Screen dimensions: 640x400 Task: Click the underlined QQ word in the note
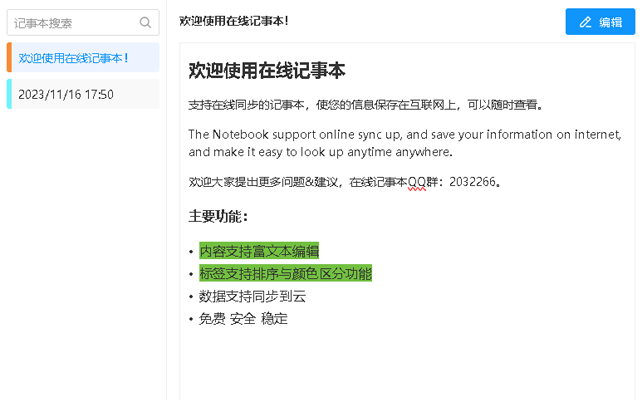[417, 182]
